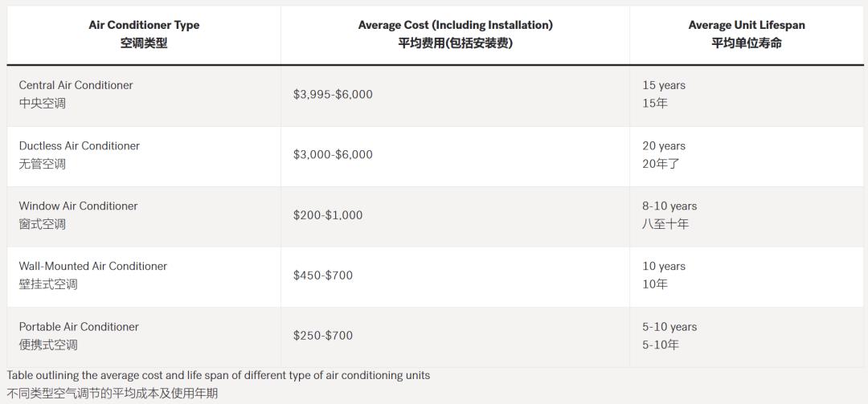Click the $3,995-$6,000 price cell

[x=333, y=94]
